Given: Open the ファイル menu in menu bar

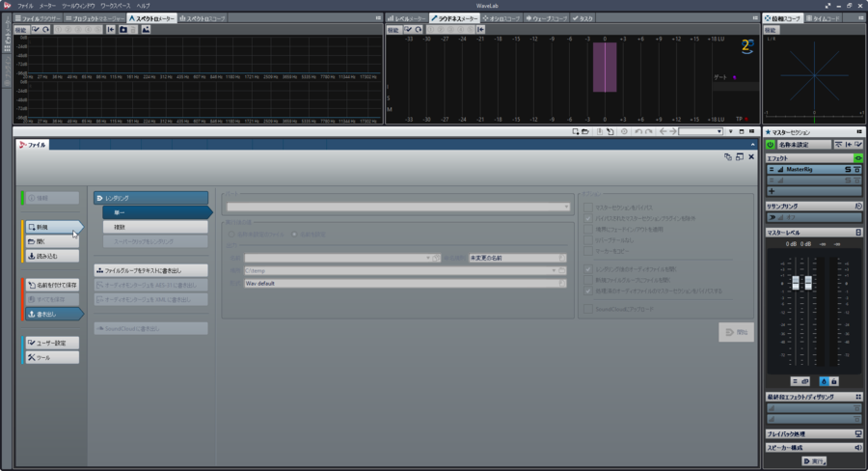Looking at the screenshot, I should point(25,6).
